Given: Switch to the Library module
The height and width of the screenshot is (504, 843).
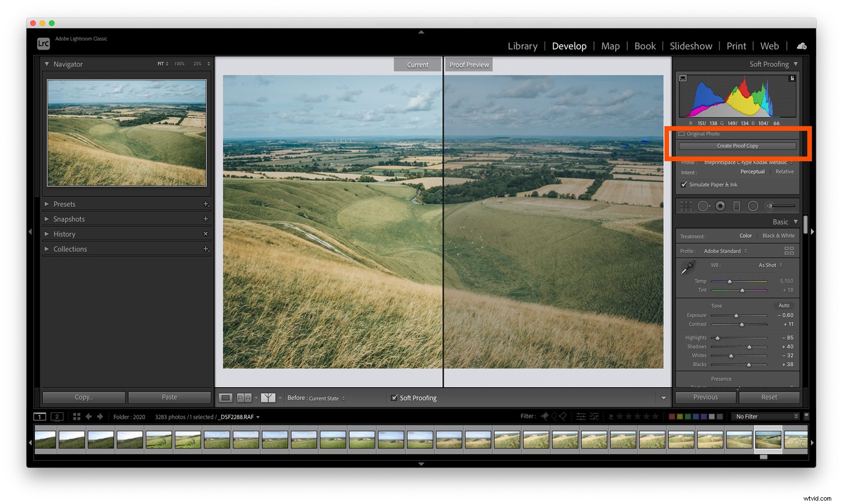Looking at the screenshot, I should click(522, 46).
